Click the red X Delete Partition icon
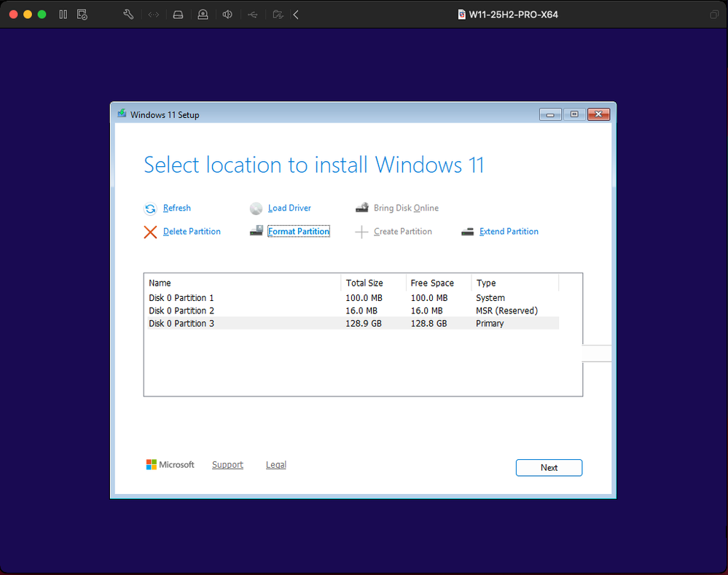 click(x=150, y=232)
